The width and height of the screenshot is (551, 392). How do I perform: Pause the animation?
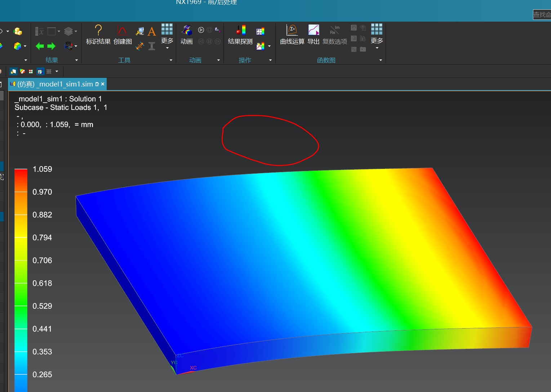pos(209,41)
